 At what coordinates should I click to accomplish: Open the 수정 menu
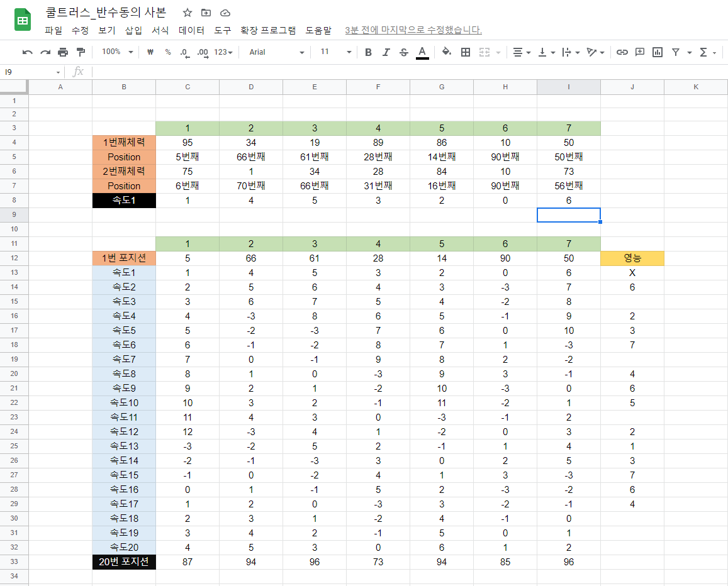(x=80, y=30)
